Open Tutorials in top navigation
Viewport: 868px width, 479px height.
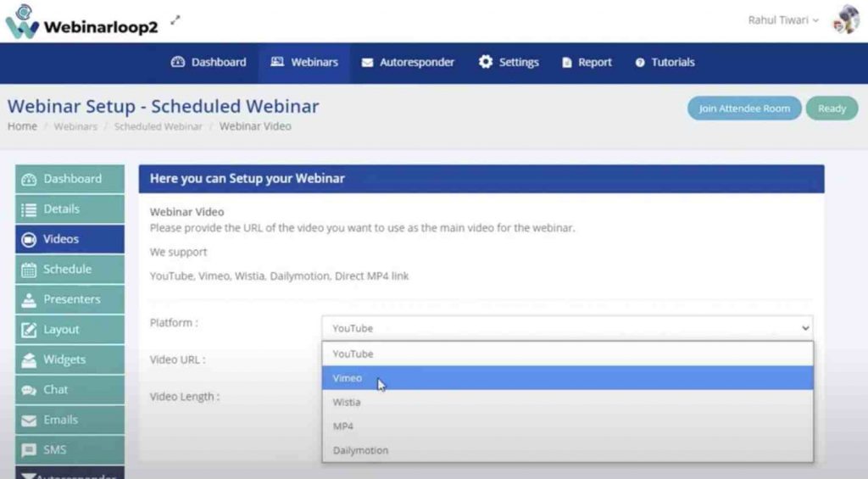tap(665, 62)
